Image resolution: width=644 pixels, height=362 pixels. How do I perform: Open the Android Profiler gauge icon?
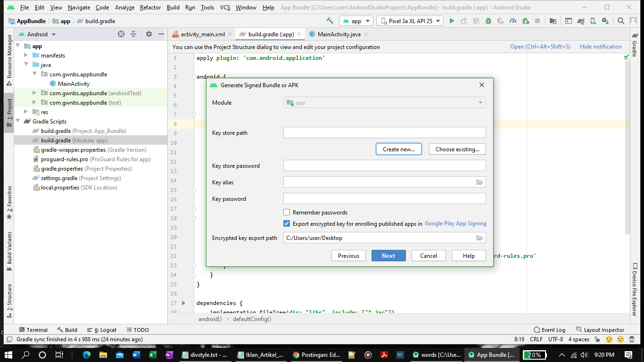(513, 21)
